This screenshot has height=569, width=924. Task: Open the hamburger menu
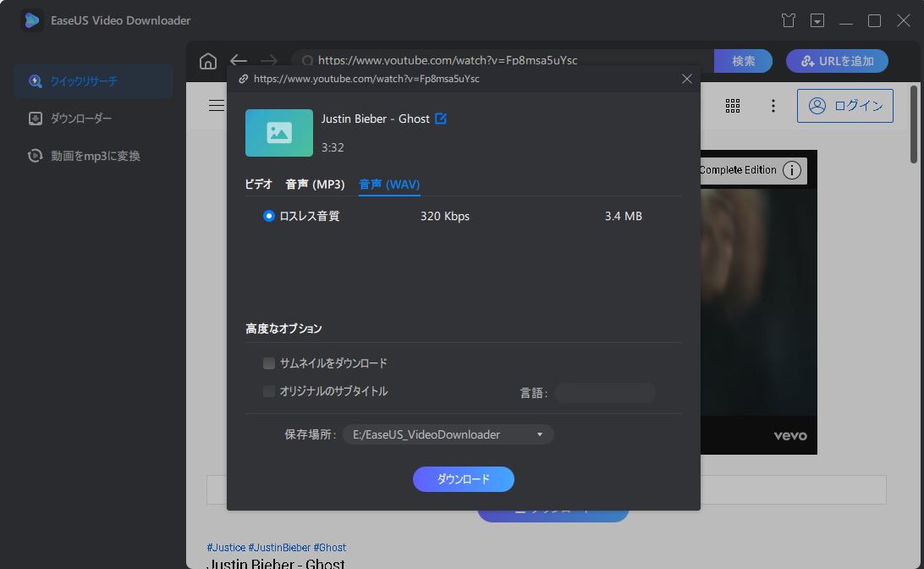click(x=217, y=105)
